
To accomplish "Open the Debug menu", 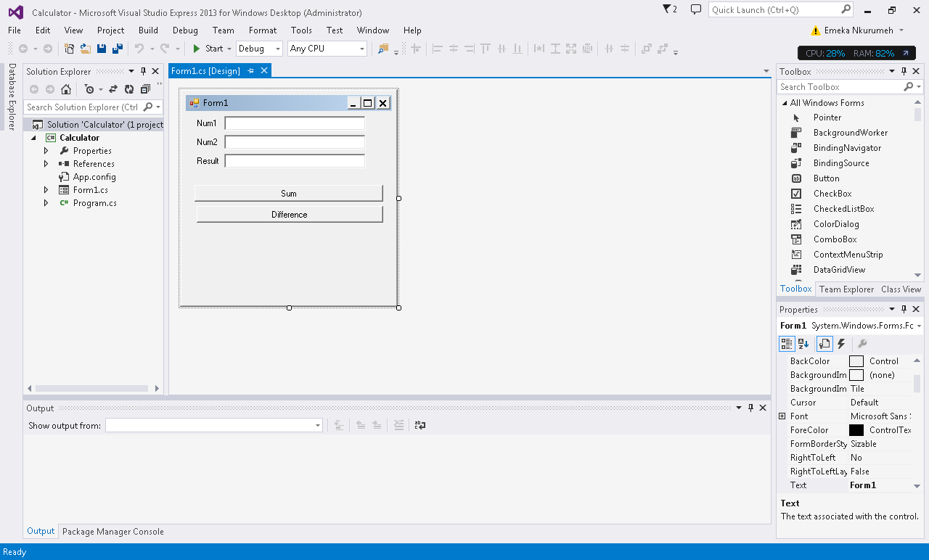I will [x=185, y=30].
